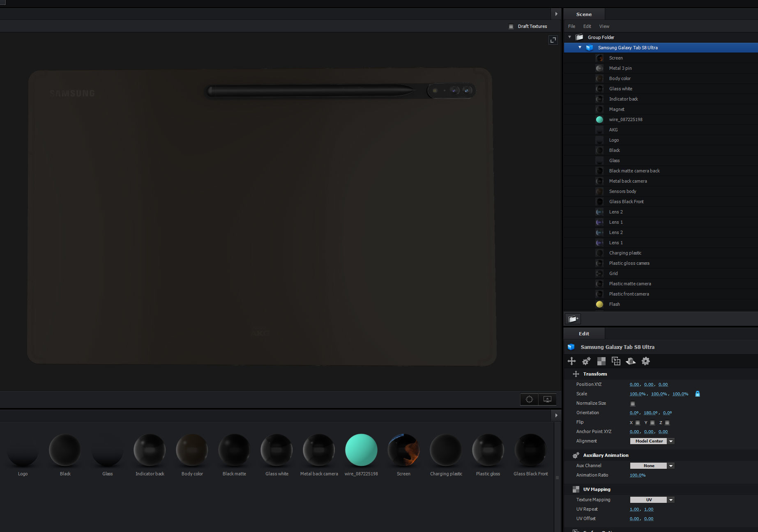Viewport: 758px width, 532px height.
Task: Check the Normalize Size checkbox
Action: (x=633, y=404)
